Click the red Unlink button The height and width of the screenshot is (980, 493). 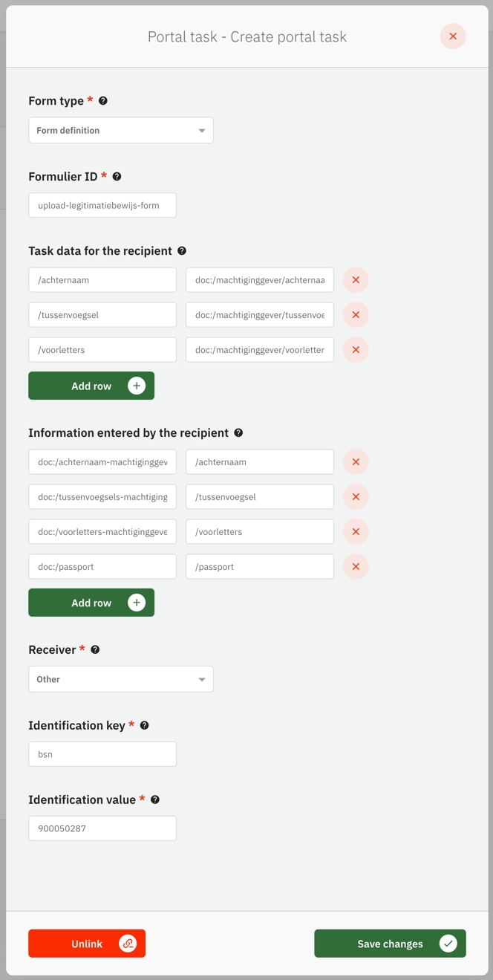click(87, 944)
